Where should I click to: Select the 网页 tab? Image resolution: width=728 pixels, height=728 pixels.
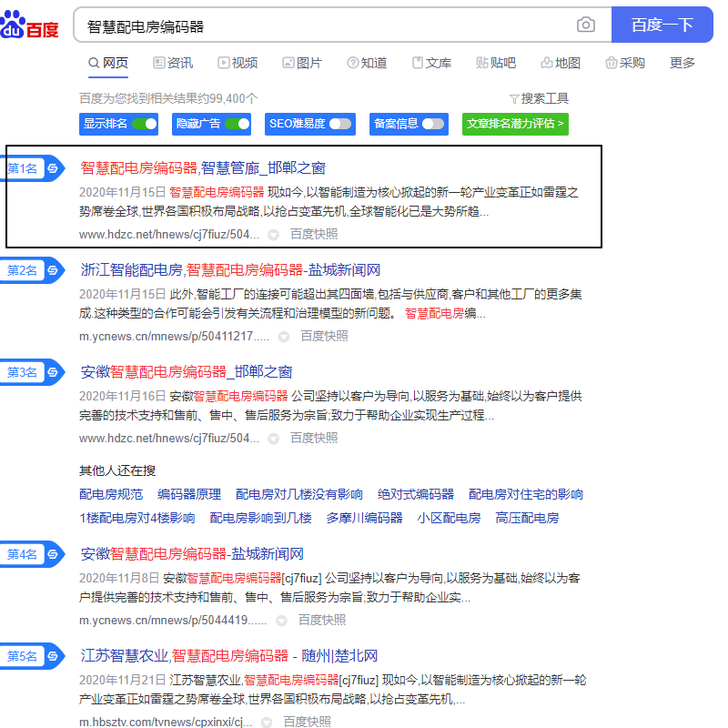[108, 63]
